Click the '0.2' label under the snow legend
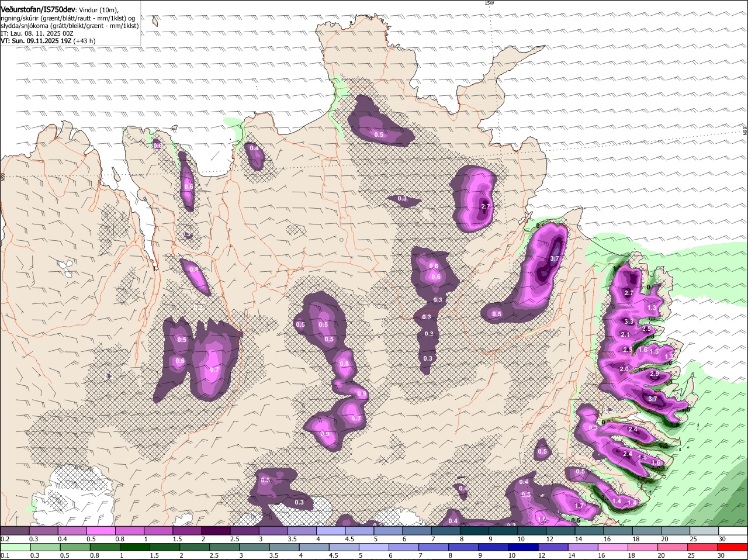748x560 pixels. click(x=5, y=539)
